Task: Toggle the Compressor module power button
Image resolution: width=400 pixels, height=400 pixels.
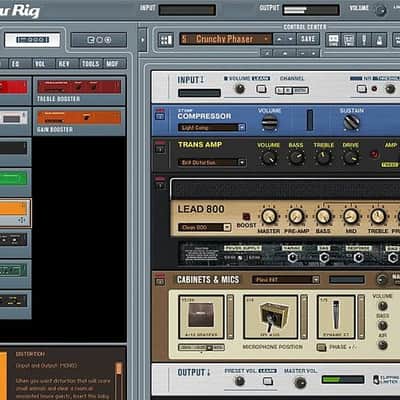Action: [160, 116]
